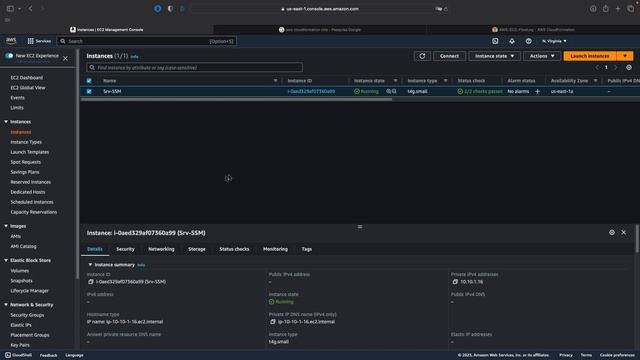640x360 pixels.
Task: Click the AWS logo home icon
Action: point(11,40)
